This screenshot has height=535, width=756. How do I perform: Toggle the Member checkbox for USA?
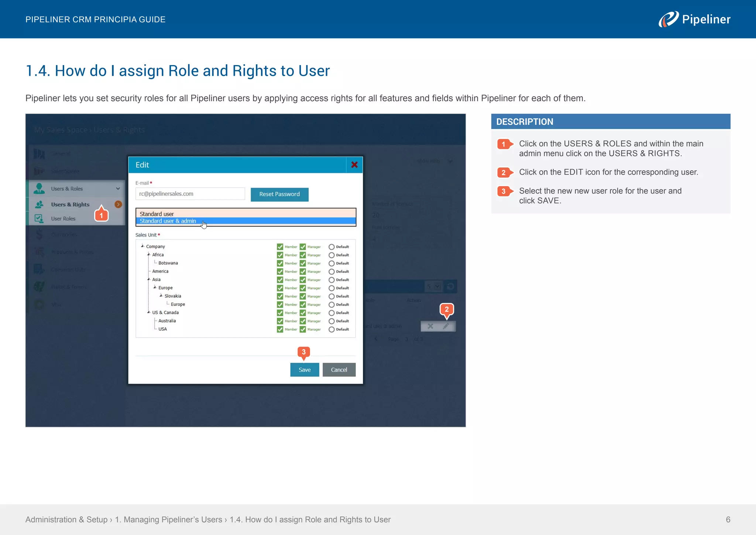pyautogui.click(x=280, y=329)
